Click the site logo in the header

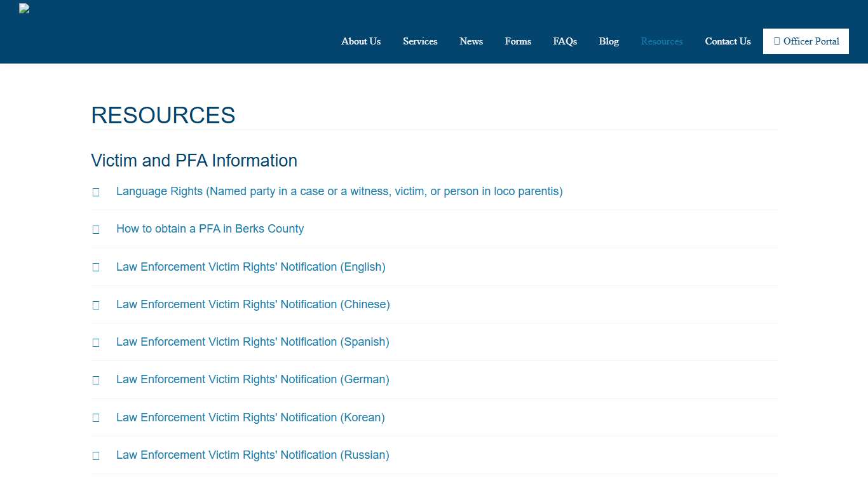(24, 8)
